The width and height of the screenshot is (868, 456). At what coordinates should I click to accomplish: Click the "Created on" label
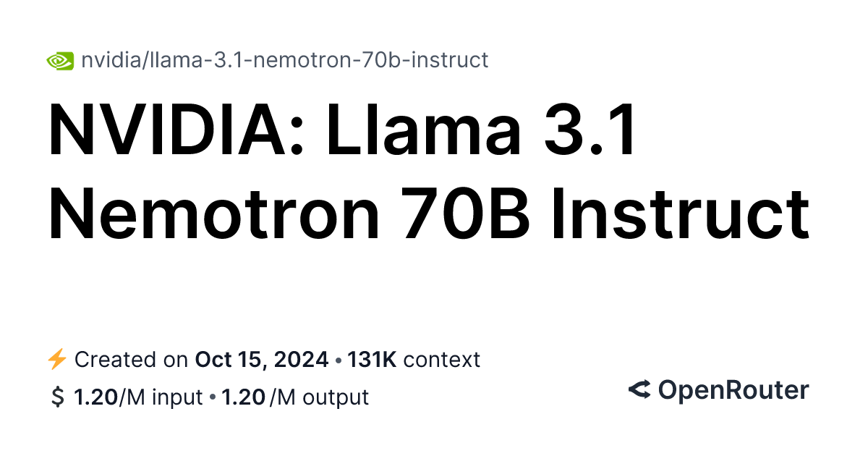(132, 360)
